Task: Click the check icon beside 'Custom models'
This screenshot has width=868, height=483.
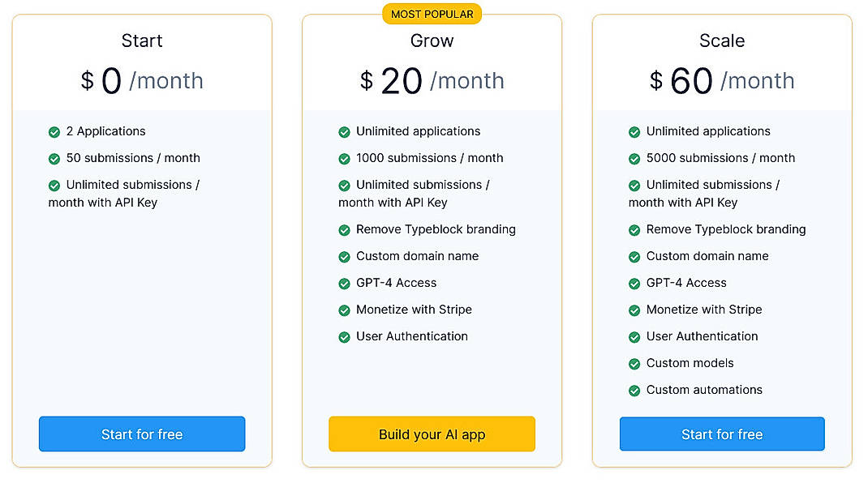Action: pyautogui.click(x=634, y=364)
